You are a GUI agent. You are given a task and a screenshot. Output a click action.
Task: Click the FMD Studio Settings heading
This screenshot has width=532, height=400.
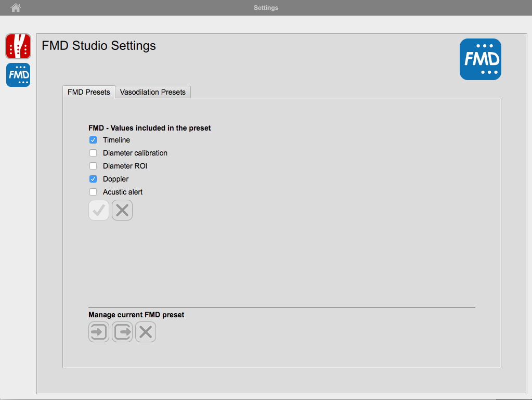pyautogui.click(x=99, y=45)
